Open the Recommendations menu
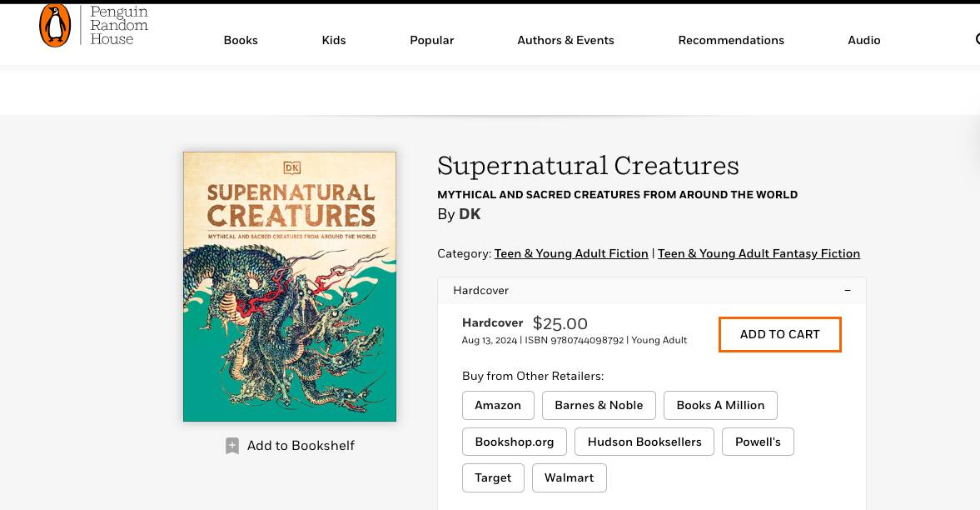The width and height of the screenshot is (980, 510). [731, 40]
